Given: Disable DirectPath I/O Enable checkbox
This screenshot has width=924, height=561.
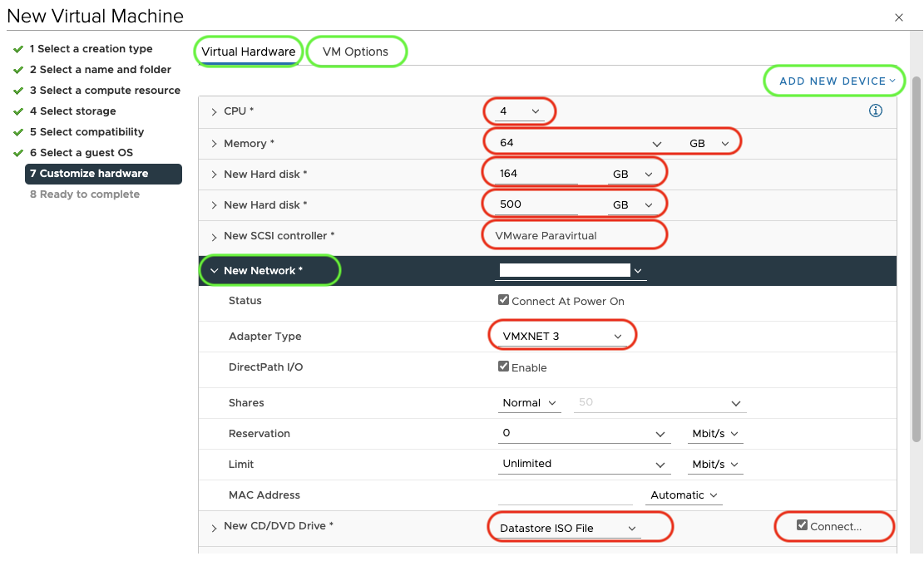Looking at the screenshot, I should click(503, 367).
